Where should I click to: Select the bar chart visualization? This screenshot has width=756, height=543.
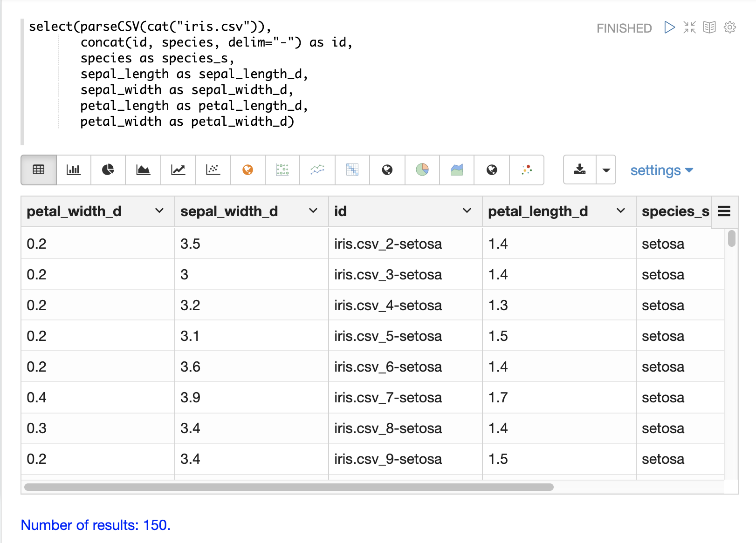74,170
